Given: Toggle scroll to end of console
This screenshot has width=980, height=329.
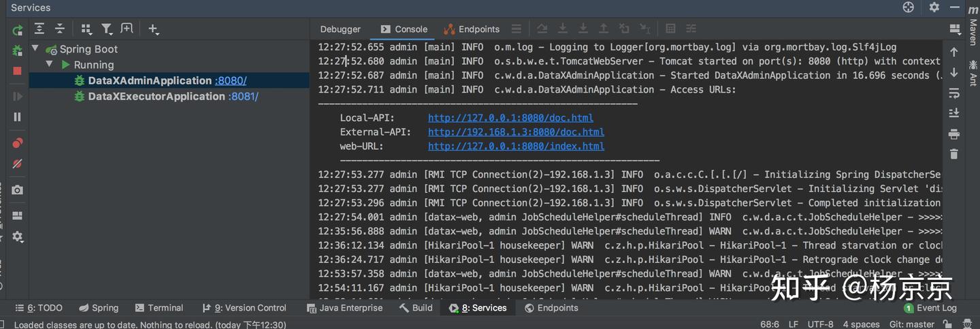Looking at the screenshot, I should pyautogui.click(x=954, y=113).
